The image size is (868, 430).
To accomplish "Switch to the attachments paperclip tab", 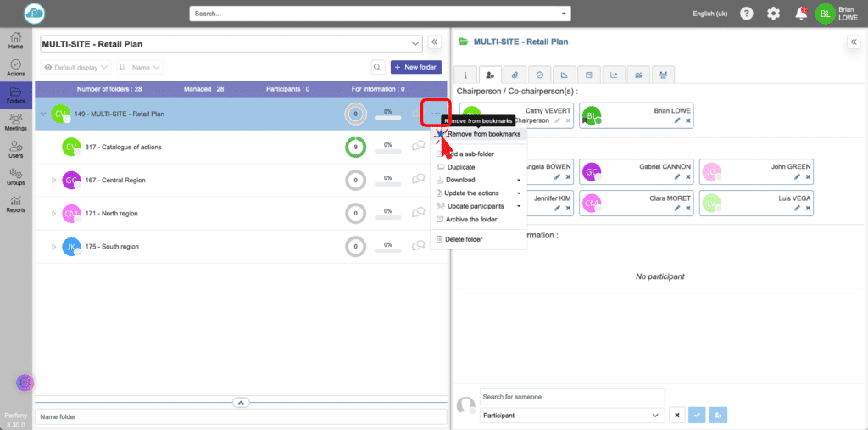I will pyautogui.click(x=515, y=75).
